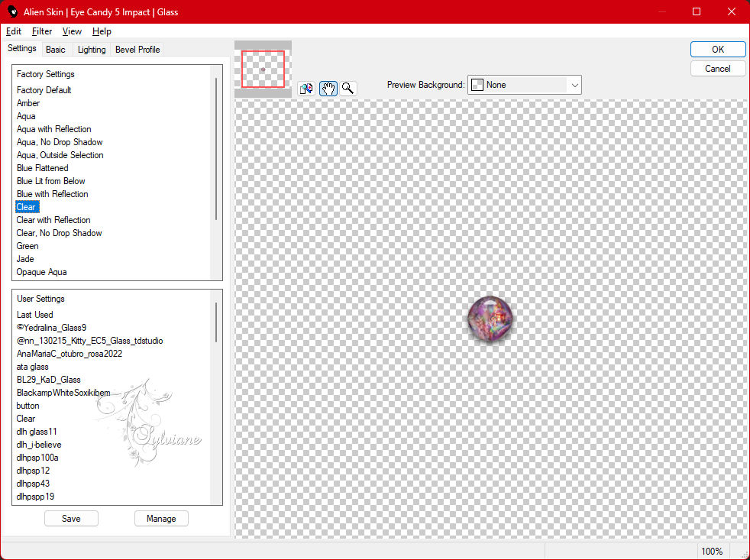
Task: Choose the Clear, No Drop Shadow preset
Action: [59, 232]
